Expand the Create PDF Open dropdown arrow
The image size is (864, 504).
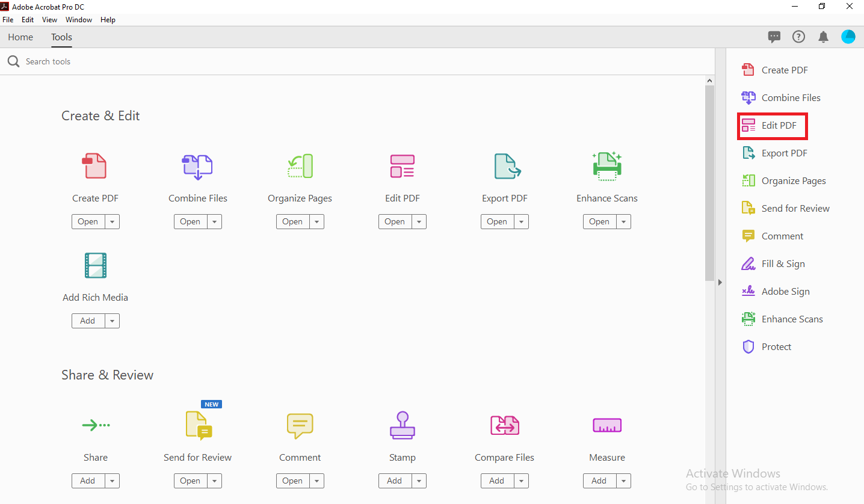[x=112, y=221]
